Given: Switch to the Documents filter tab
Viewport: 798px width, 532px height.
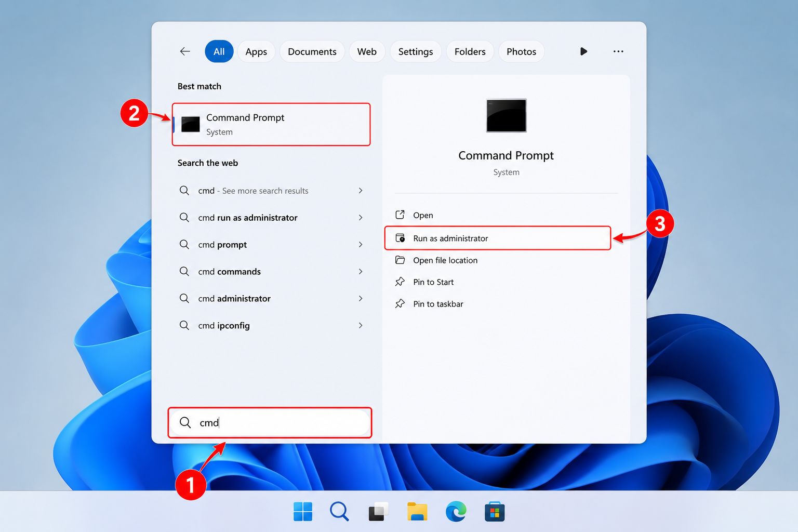Looking at the screenshot, I should tap(312, 51).
